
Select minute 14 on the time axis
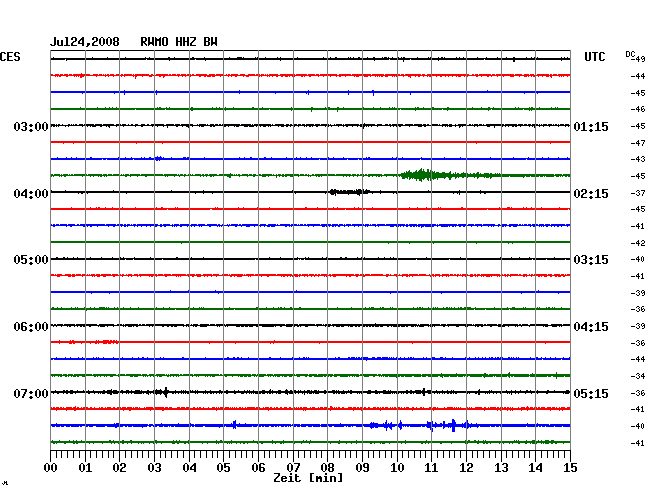[535, 468]
